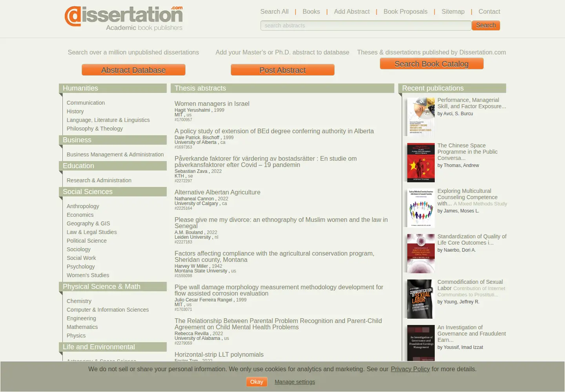Open the Psychology category
This screenshot has width=565, height=392.
[x=80, y=267]
